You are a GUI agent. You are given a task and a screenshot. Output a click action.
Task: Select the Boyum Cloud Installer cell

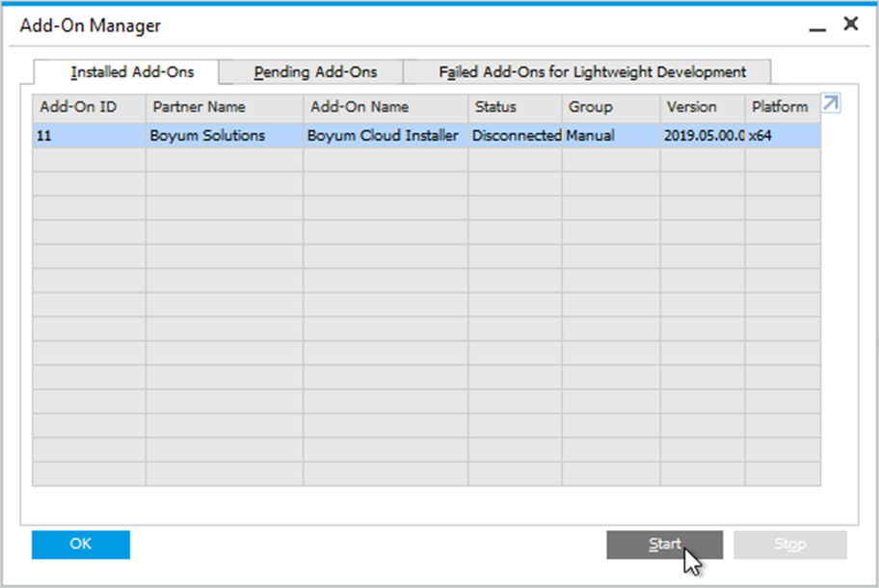pyautogui.click(x=386, y=136)
